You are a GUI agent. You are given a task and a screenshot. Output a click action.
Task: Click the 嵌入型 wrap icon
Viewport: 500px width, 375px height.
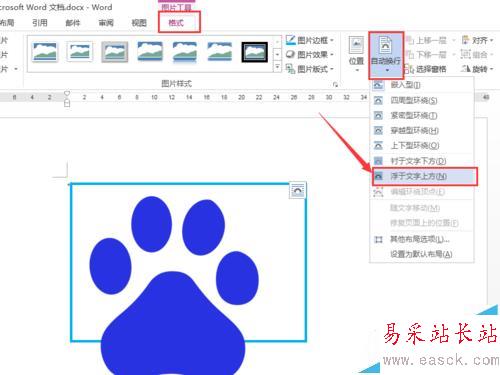(x=378, y=85)
